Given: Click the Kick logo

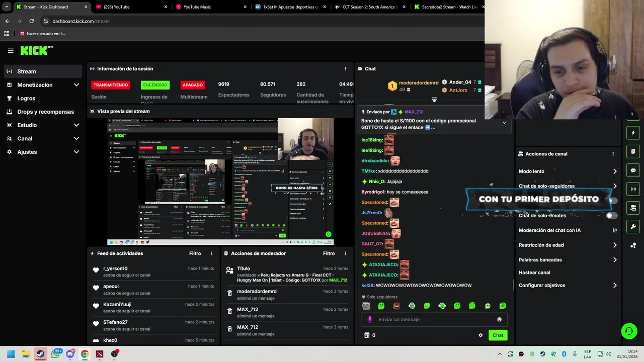Looking at the screenshot, I should [36, 50].
